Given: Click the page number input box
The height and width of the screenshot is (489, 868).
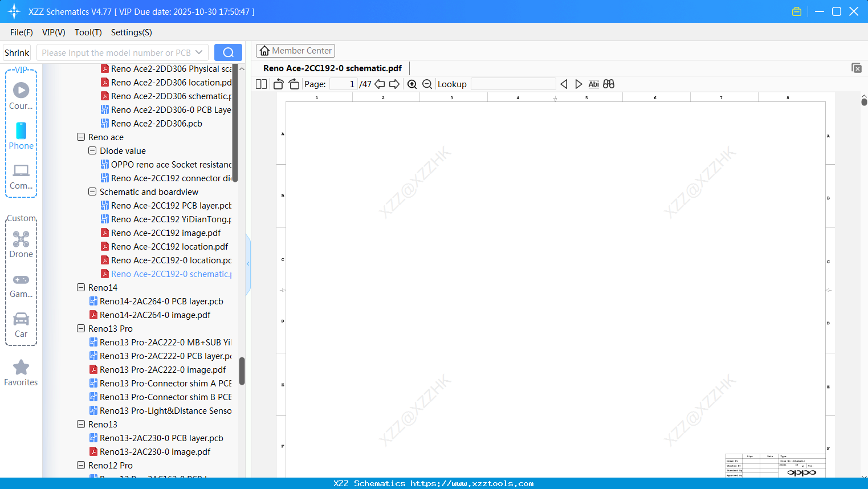Looking at the screenshot, I should 343,84.
